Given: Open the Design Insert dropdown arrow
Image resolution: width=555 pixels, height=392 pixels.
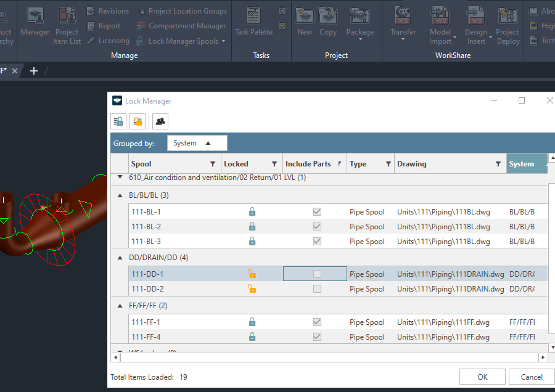Looking at the screenshot, I should click(x=491, y=37).
